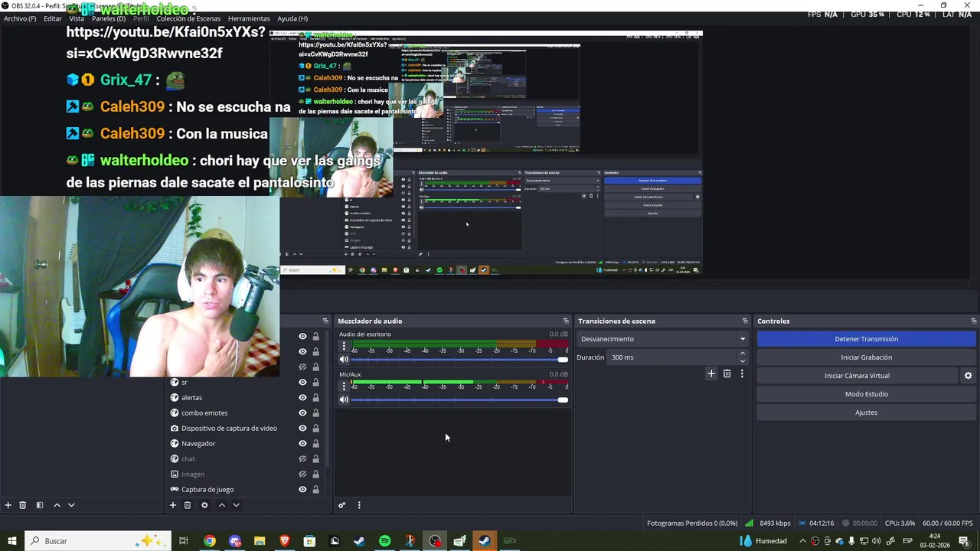Hide the alertas source via eye icon
The width and height of the screenshot is (980, 551).
(x=302, y=398)
